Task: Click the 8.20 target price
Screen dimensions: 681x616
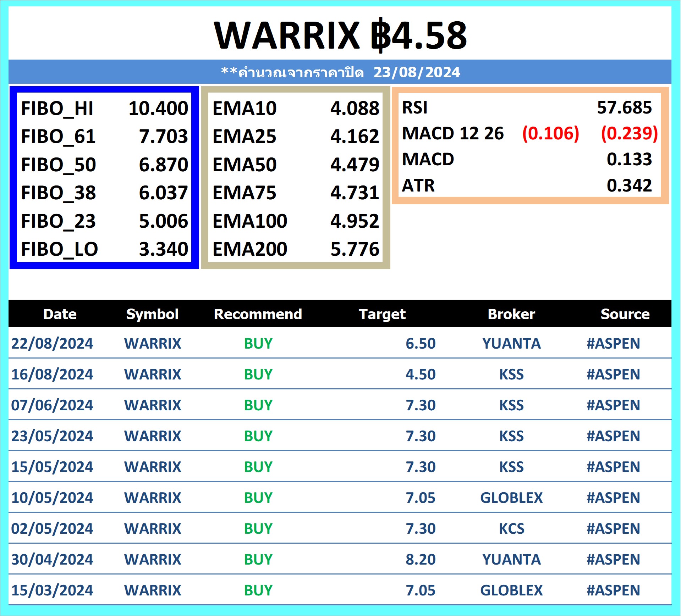Action: coord(421,560)
